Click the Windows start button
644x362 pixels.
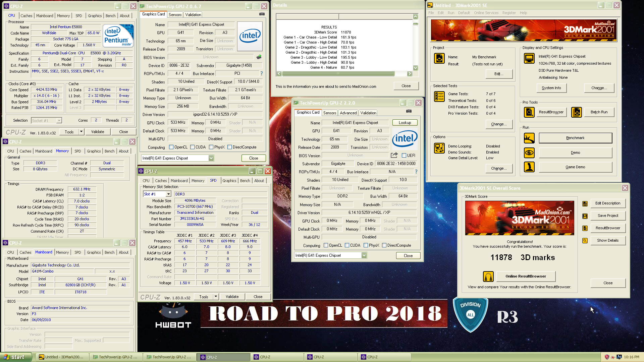16,357
